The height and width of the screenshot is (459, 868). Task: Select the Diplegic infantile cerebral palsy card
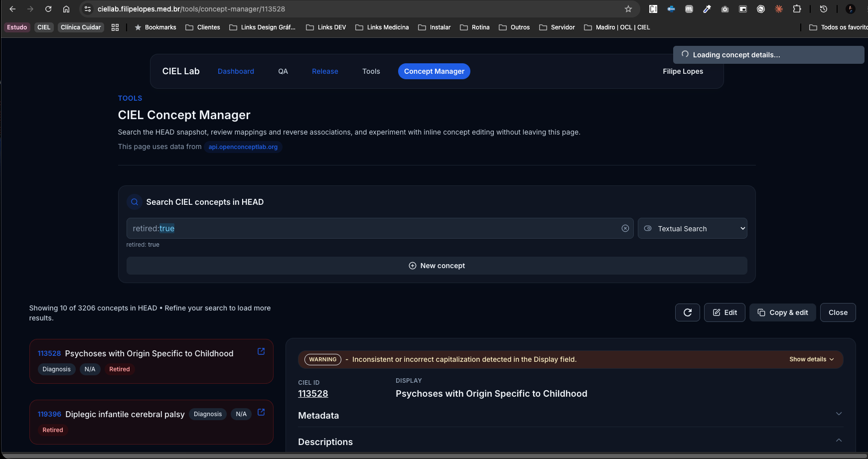(x=151, y=422)
